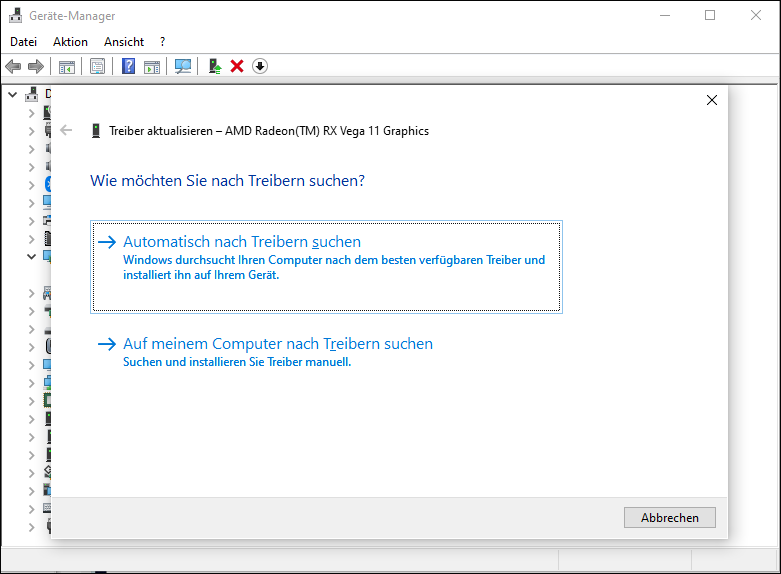Expand the game controller tree node chevron

coord(31,293)
